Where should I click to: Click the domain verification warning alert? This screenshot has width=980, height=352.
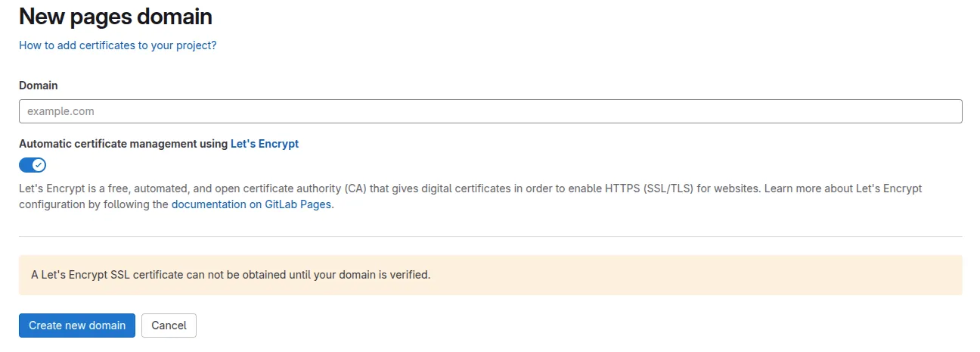(x=490, y=275)
